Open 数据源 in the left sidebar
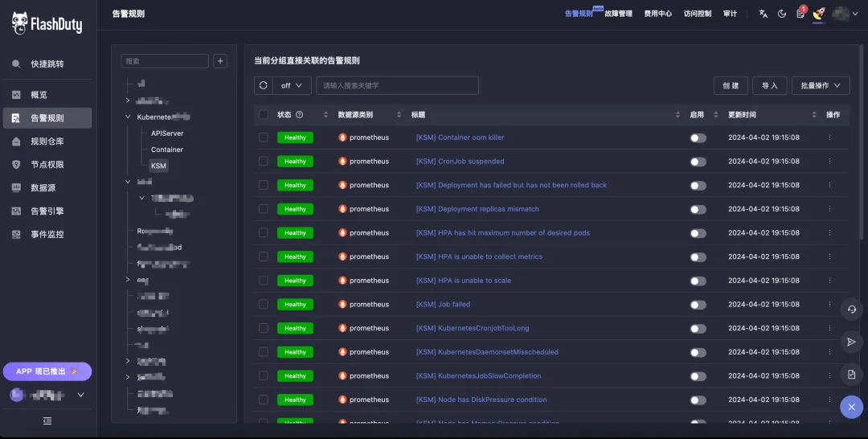Screen dimensions: 868x439 point(43,187)
